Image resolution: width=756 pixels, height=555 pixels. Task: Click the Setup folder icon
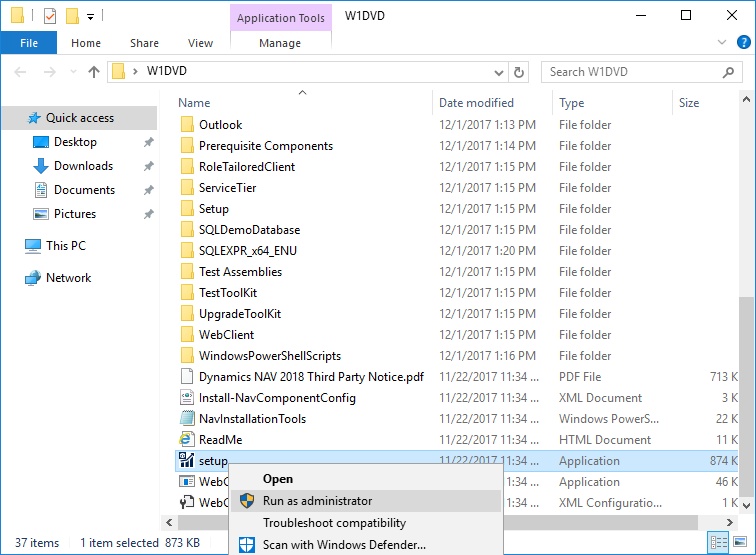187,208
